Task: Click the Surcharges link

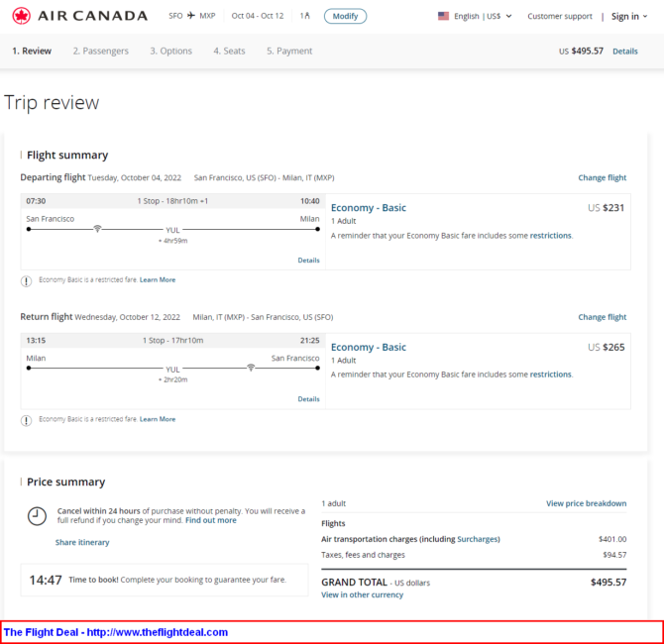Action: point(478,539)
